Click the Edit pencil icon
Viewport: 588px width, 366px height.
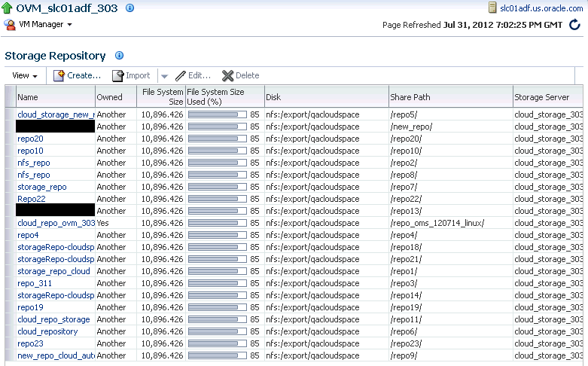click(x=181, y=76)
